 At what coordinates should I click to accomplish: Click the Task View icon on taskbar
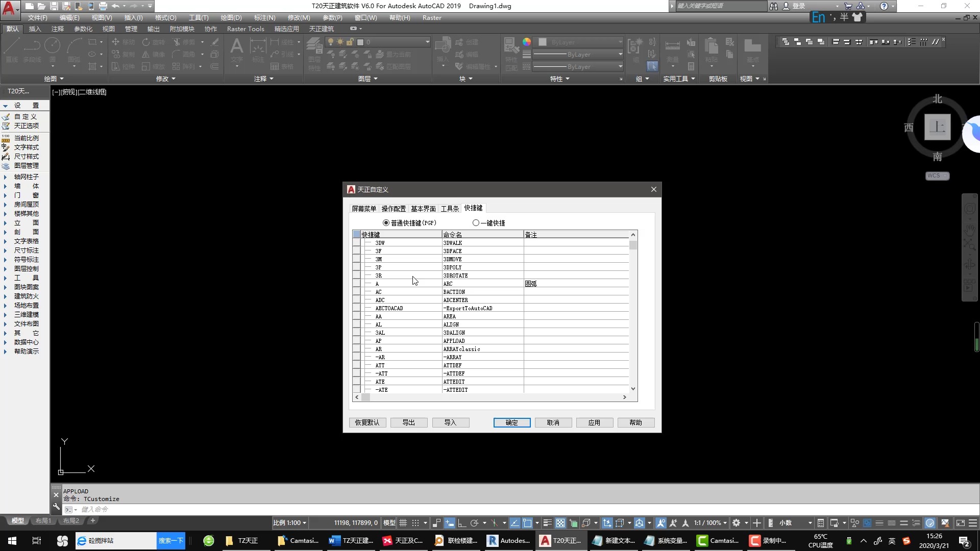click(x=37, y=541)
